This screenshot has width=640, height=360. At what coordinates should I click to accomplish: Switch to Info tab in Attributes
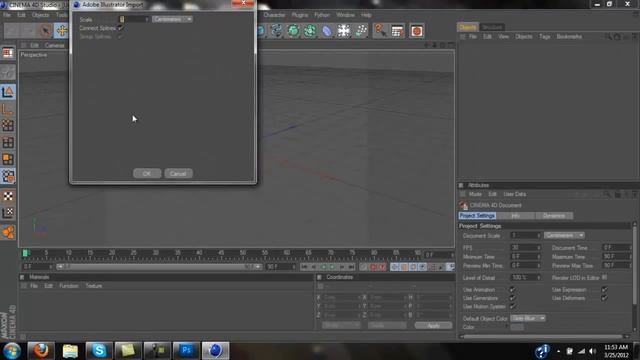click(x=516, y=216)
